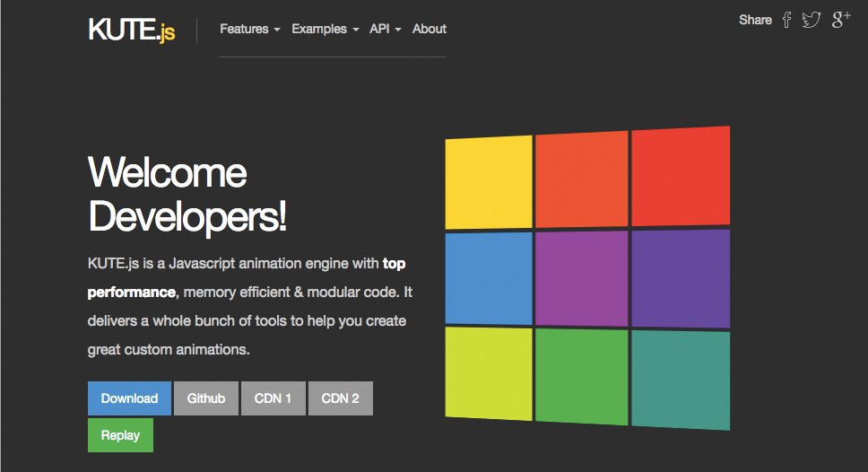Go to the About page
Image resolution: width=868 pixels, height=472 pixels.
pos(429,29)
